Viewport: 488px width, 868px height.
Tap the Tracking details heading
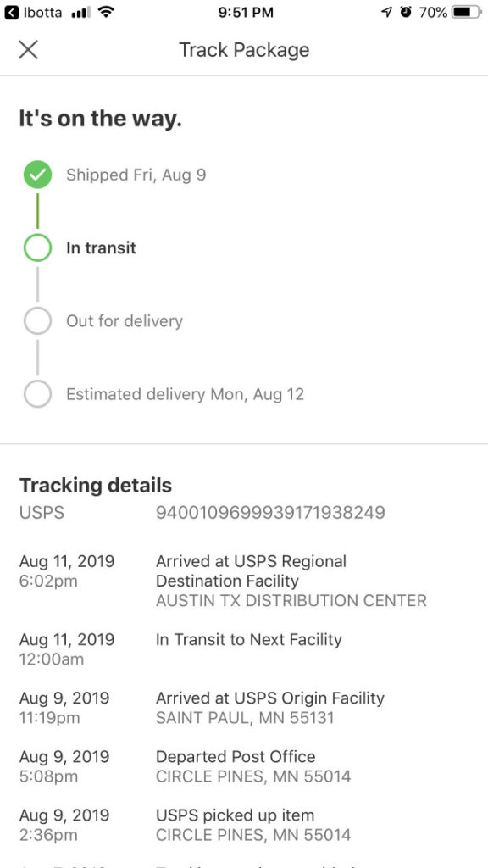click(93, 485)
